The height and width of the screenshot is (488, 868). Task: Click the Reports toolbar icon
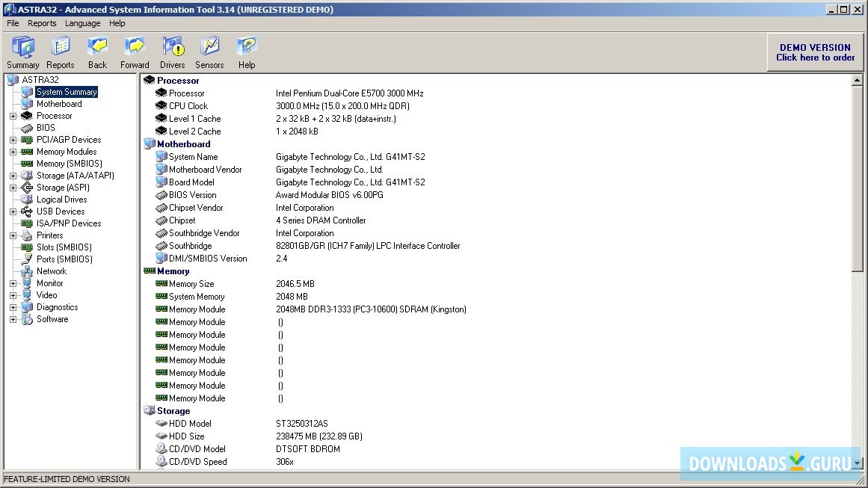tap(60, 51)
